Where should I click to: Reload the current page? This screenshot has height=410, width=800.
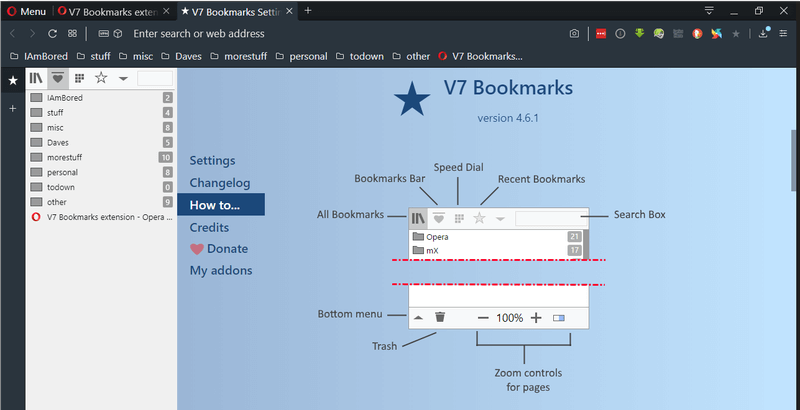click(52, 34)
